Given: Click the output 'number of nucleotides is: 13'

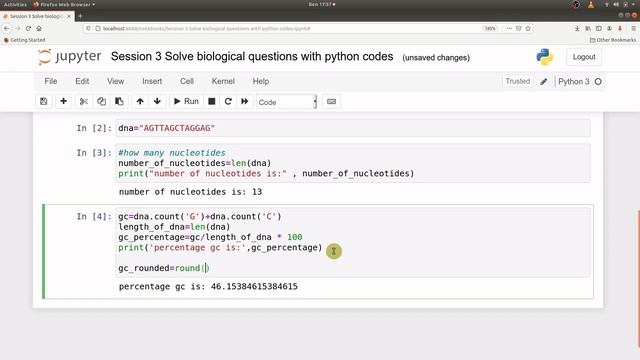Looking at the screenshot, I should (x=190, y=192).
